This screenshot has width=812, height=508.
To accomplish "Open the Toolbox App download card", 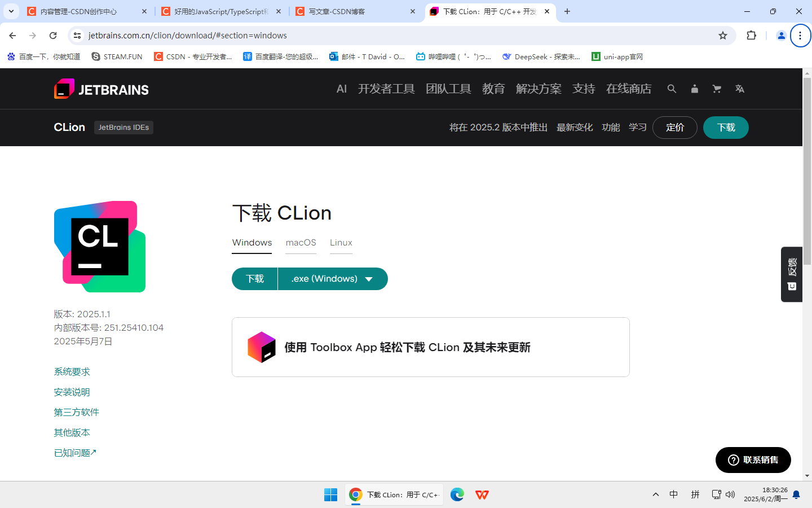I will (431, 347).
